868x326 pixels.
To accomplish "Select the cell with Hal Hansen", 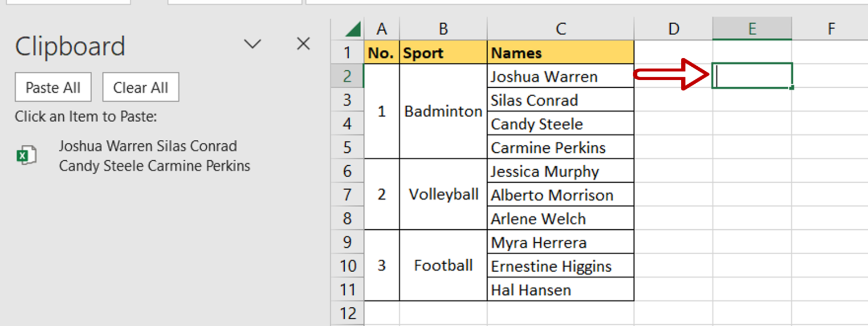I will point(560,289).
